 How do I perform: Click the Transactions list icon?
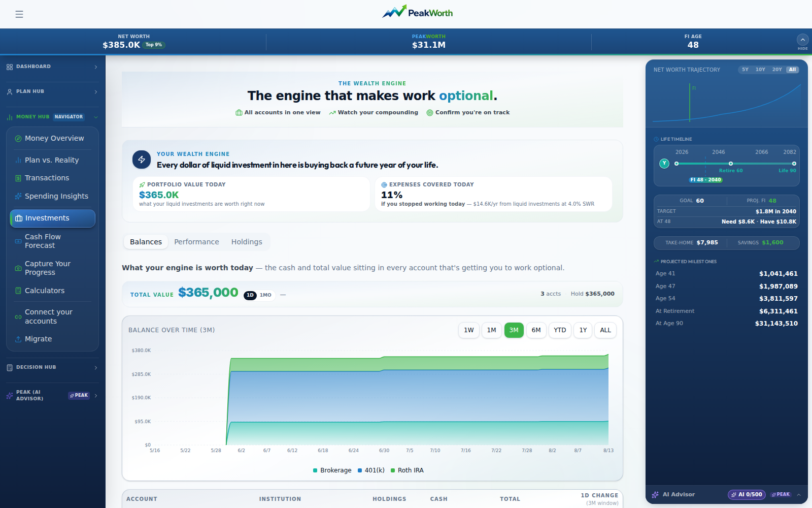coord(18,178)
